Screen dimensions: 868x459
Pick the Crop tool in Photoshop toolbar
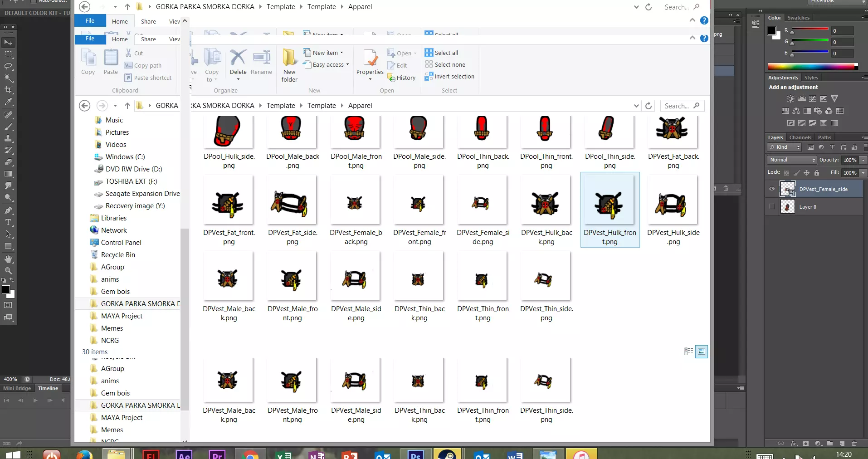(8, 90)
